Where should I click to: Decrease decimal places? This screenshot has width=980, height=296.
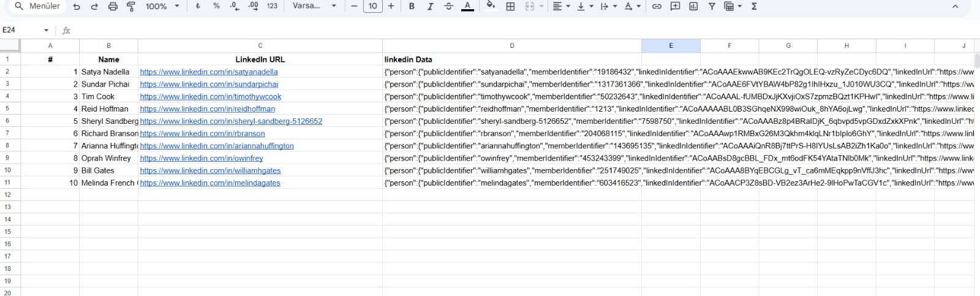coord(235,6)
